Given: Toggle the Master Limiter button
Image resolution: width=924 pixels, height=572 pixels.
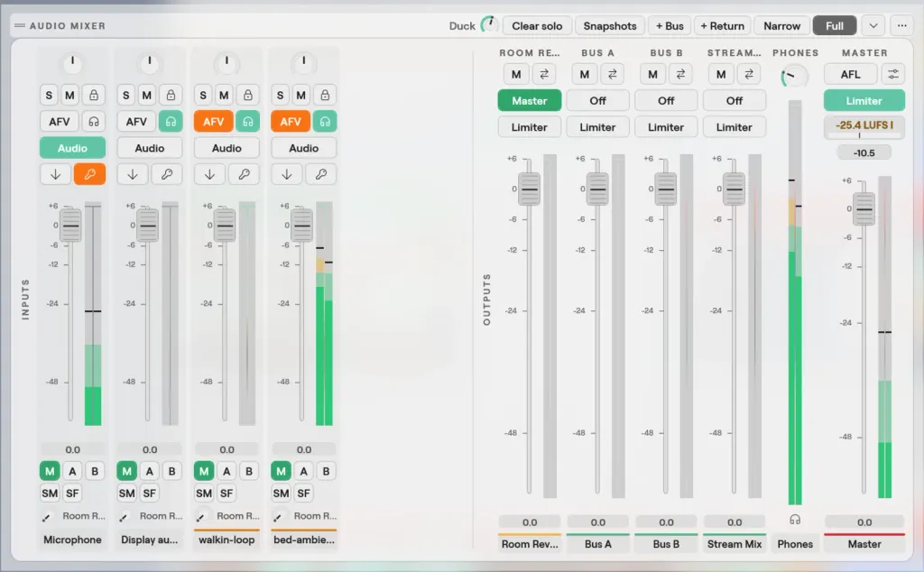Looking at the screenshot, I should point(864,101).
